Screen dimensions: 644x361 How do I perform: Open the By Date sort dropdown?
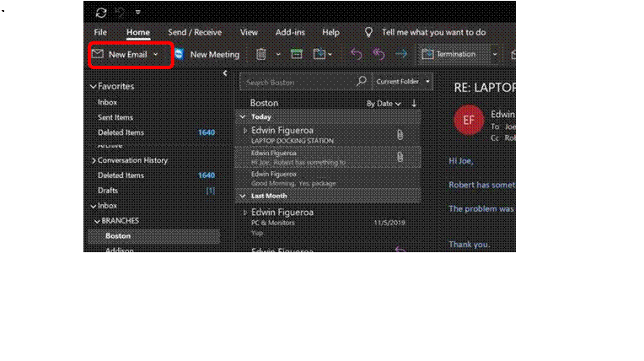[384, 104]
